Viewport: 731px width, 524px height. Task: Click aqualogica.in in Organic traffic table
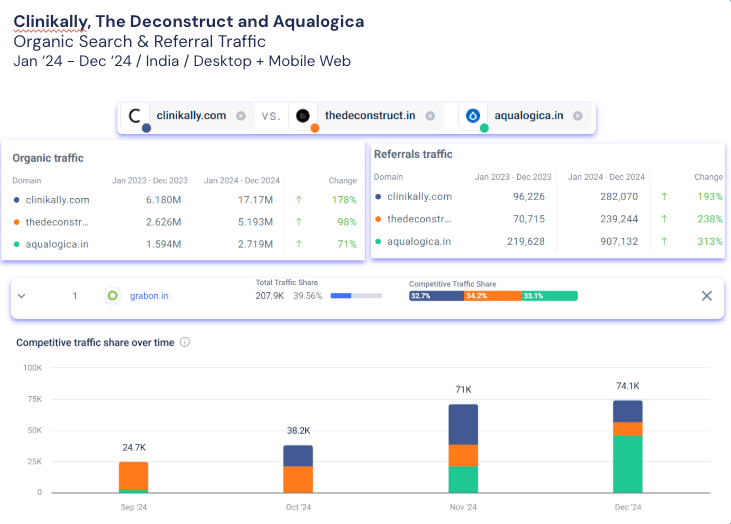(57, 244)
